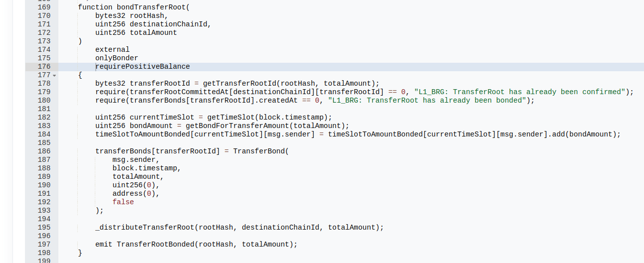Click the external keyword on line 174
Image resolution: width=644 pixels, height=263 pixels.
pyautogui.click(x=112, y=50)
